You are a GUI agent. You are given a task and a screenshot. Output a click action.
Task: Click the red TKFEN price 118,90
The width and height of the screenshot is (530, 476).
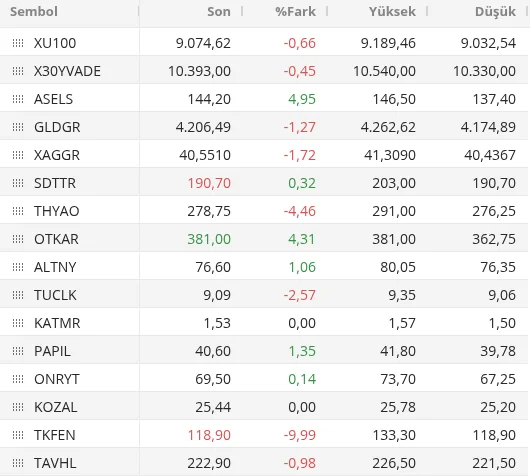click(x=209, y=435)
